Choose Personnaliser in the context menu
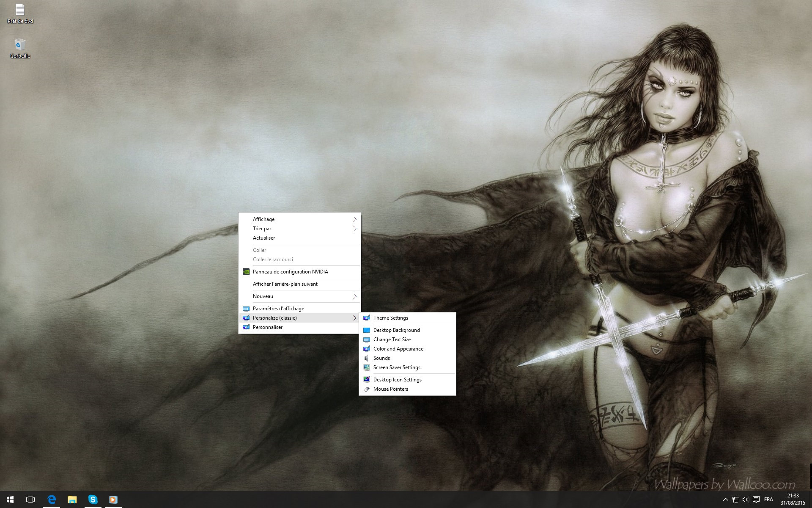This screenshot has height=508, width=812. [299, 327]
